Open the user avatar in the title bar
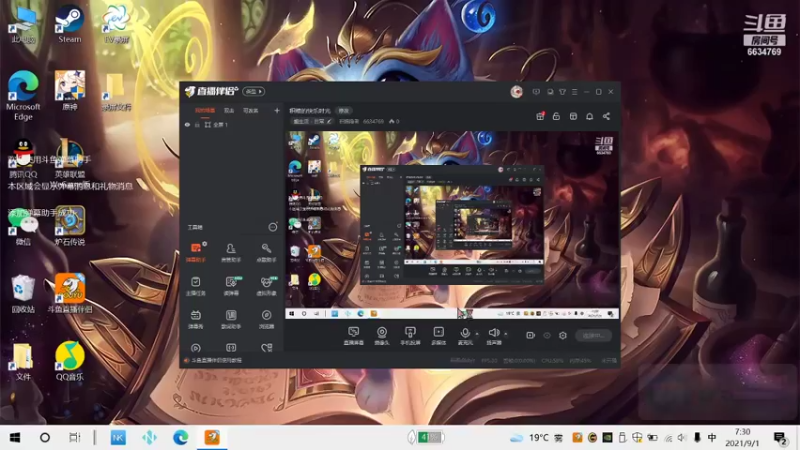This screenshot has width=800, height=450. (x=516, y=92)
